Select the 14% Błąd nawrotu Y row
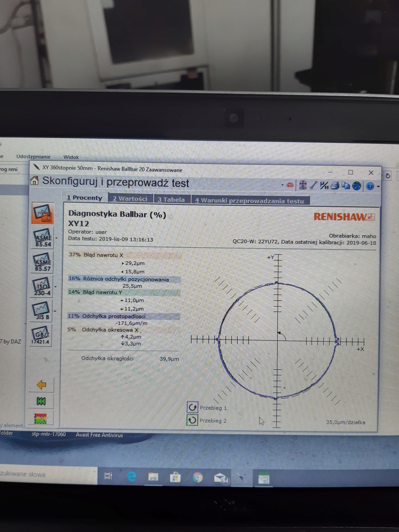This screenshot has width=399, height=532. click(x=124, y=292)
